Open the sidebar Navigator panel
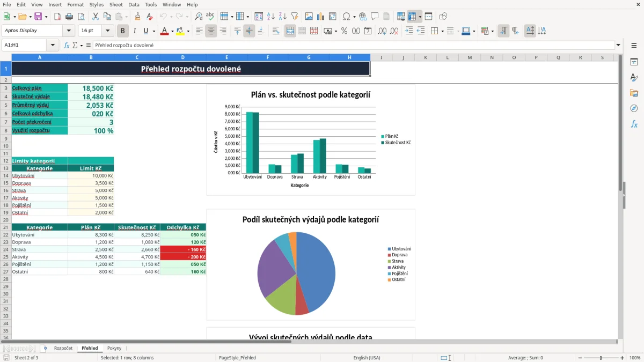This screenshot has height=362, width=644. click(x=634, y=108)
